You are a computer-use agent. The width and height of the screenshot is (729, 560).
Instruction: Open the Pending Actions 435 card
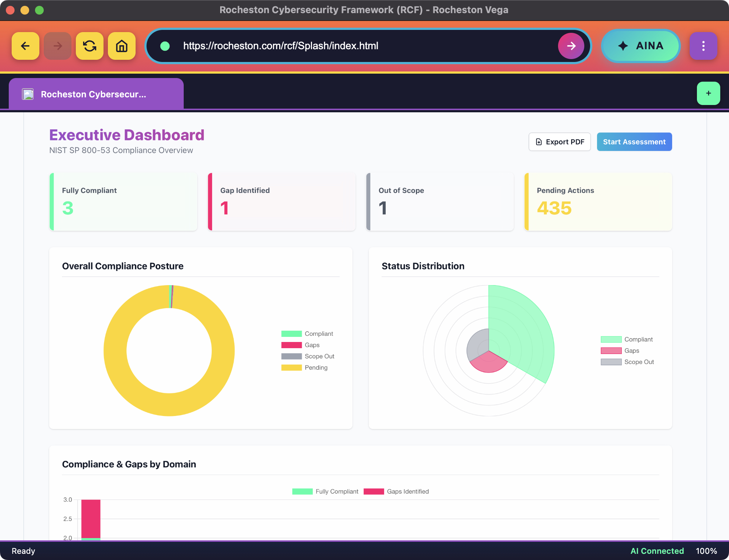(x=598, y=202)
